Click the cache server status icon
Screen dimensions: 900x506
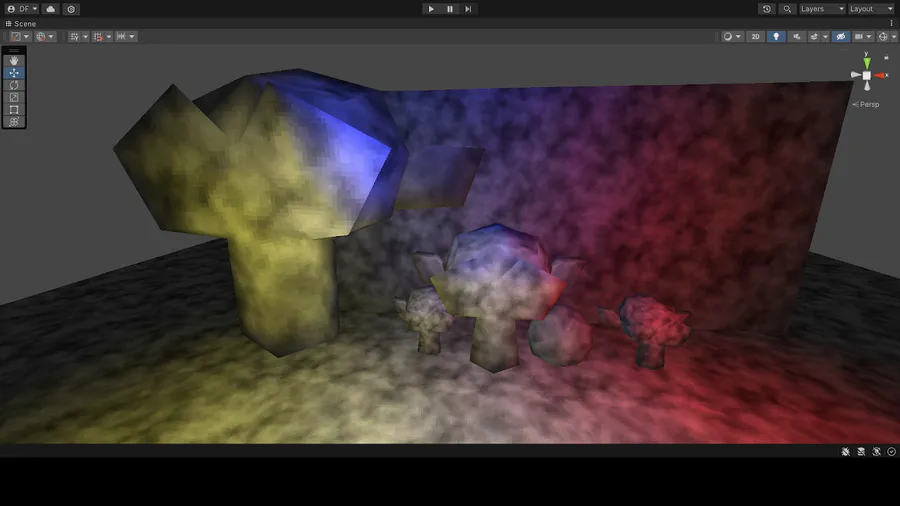pos(861,452)
